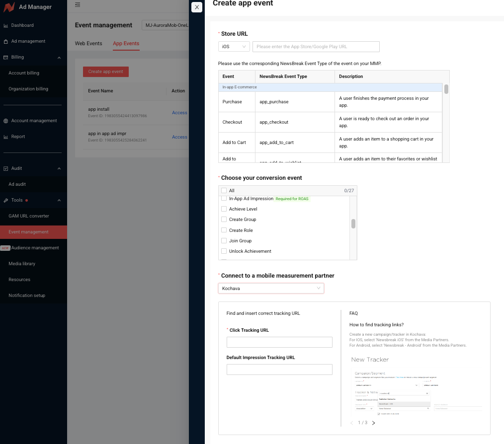Open Media library from sidebar

click(22, 264)
